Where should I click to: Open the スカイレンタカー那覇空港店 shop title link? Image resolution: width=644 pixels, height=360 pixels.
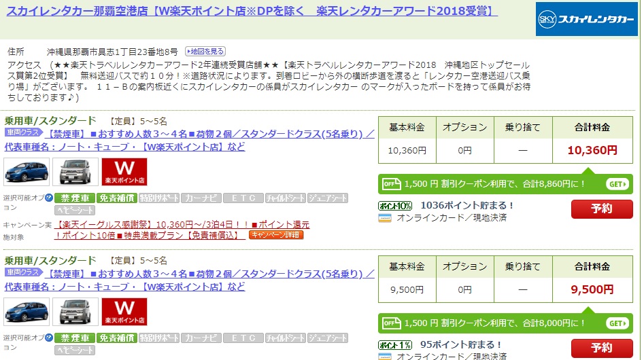[252, 11]
